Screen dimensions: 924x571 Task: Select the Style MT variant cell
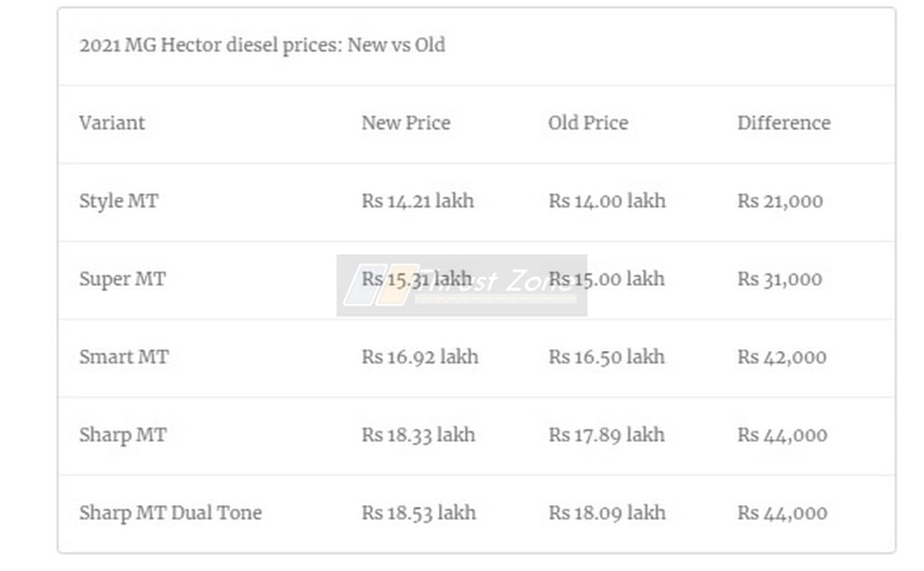[x=119, y=201]
